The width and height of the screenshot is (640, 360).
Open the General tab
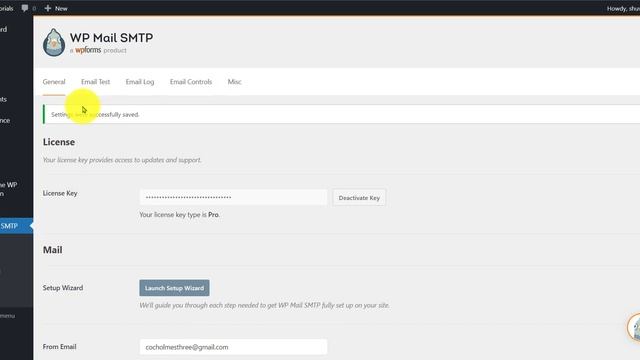pyautogui.click(x=54, y=82)
